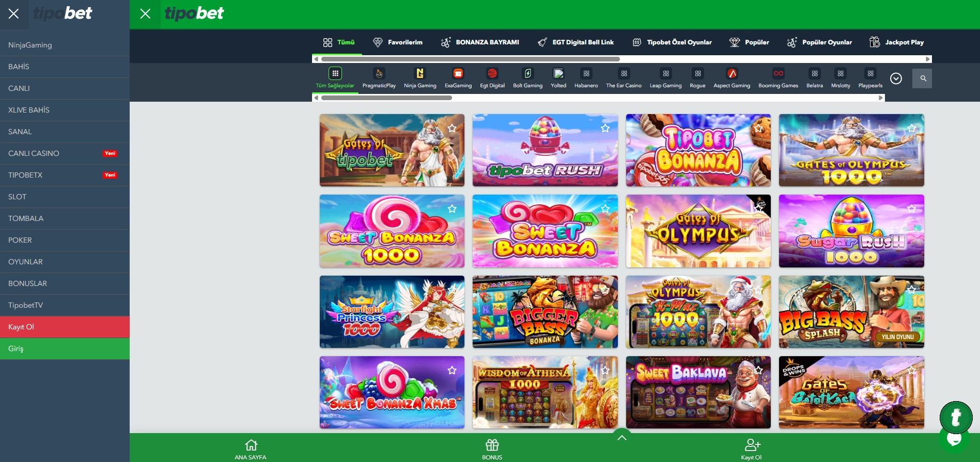Open the Bonus gift icon in bottom bar

point(492,445)
